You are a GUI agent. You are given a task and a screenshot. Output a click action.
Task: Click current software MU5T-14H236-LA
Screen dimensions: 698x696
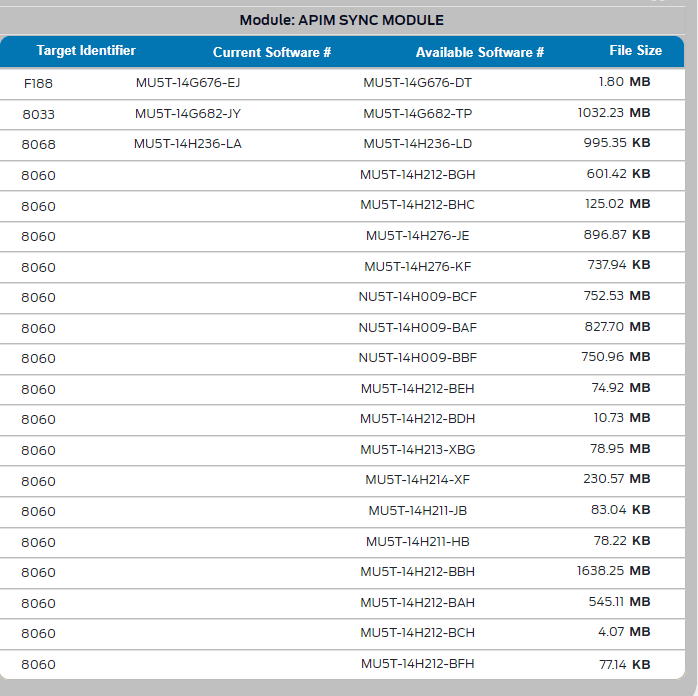(x=188, y=144)
